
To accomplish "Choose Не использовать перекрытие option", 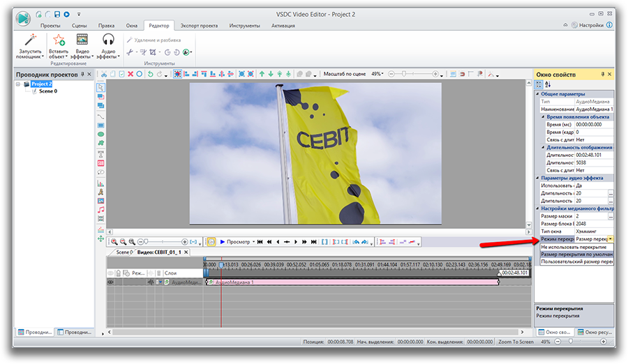I will [x=574, y=247].
